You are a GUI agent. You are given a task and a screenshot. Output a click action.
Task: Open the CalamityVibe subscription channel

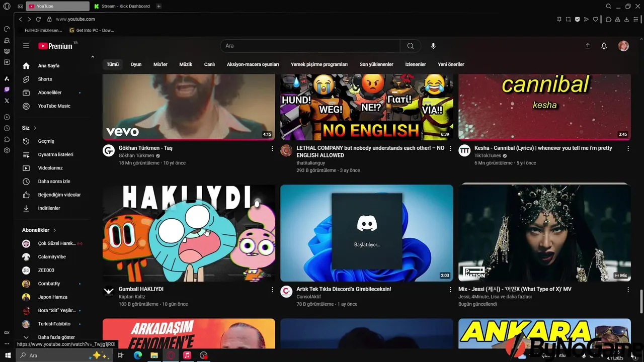coord(53,257)
